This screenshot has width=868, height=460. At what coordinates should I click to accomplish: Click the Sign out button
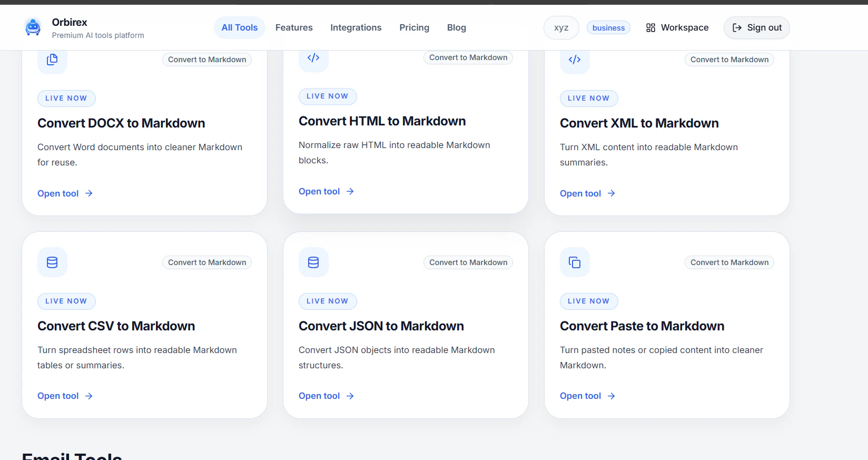[x=757, y=27]
